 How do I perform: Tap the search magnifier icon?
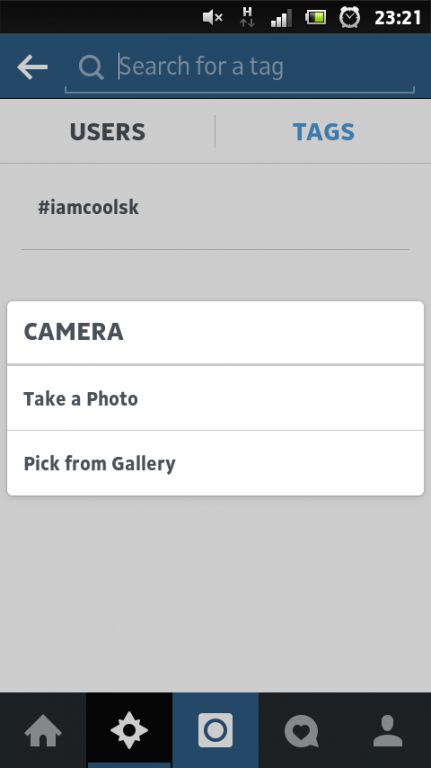pos(91,67)
